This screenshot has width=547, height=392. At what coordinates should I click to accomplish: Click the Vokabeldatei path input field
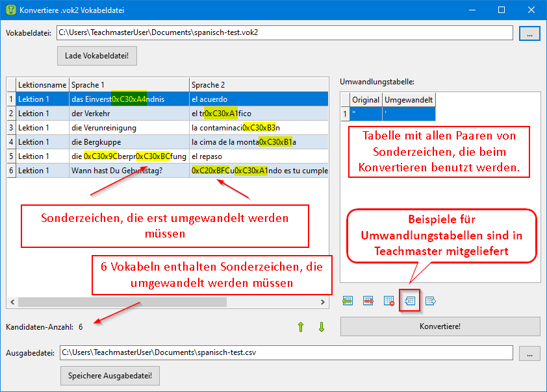tap(285, 32)
